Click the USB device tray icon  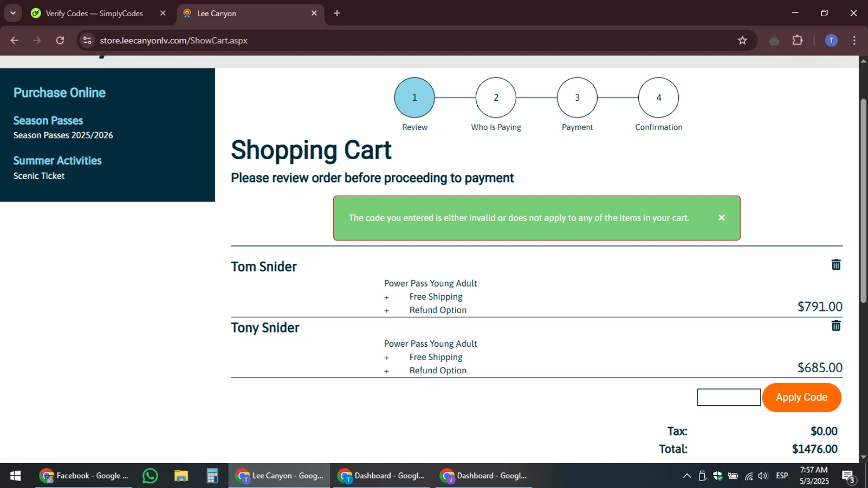[703, 476]
